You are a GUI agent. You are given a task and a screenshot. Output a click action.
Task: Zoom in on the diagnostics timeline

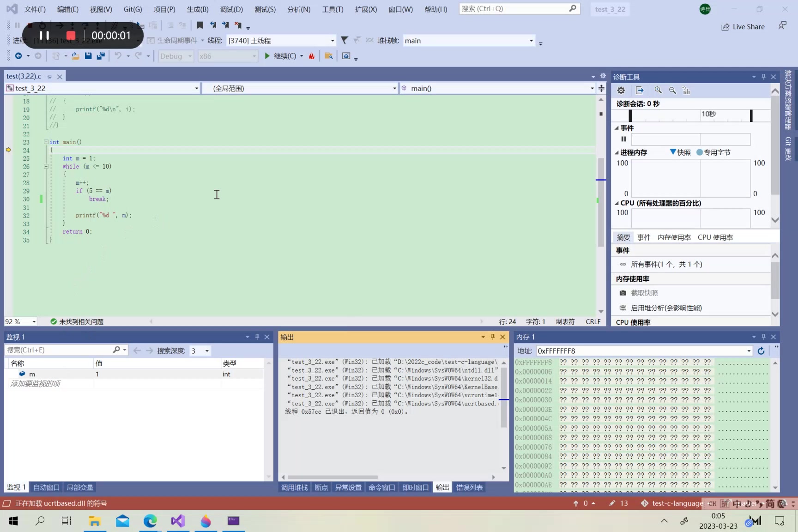(658, 91)
